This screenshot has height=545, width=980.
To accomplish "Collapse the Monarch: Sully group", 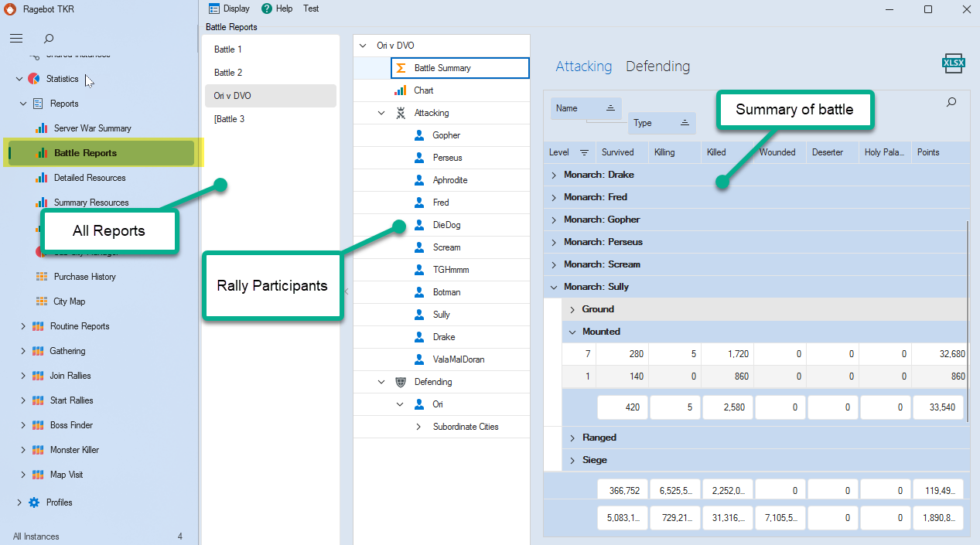I will point(554,287).
